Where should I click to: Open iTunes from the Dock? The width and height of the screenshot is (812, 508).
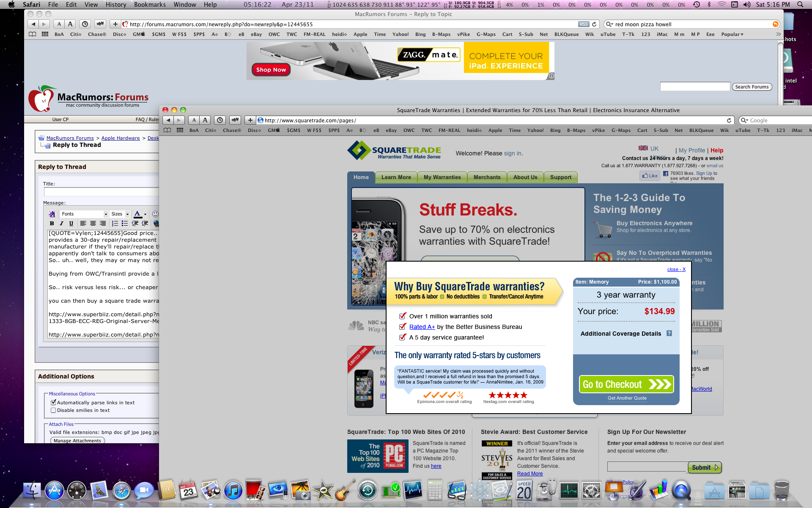233,491
